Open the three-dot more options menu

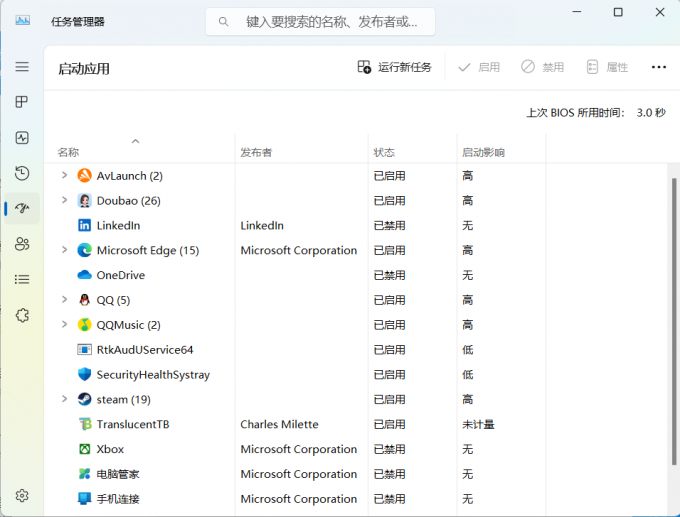point(659,67)
